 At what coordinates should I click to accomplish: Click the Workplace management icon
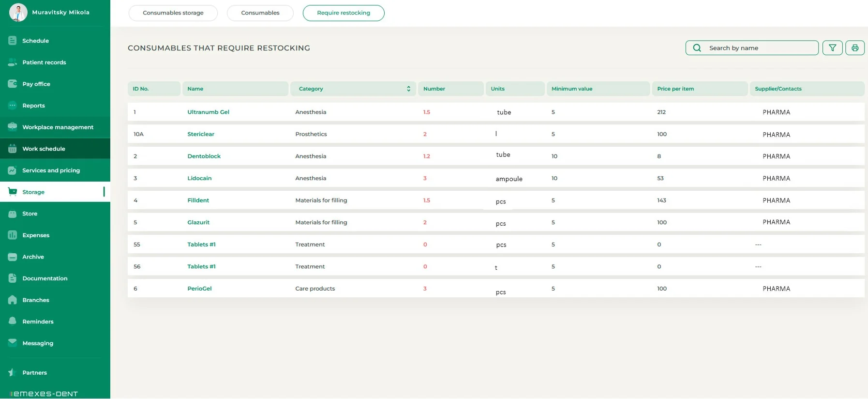coord(13,127)
